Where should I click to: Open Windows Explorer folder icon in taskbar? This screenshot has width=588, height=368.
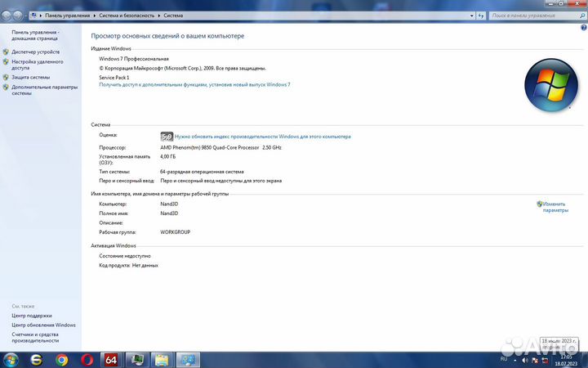point(162,360)
